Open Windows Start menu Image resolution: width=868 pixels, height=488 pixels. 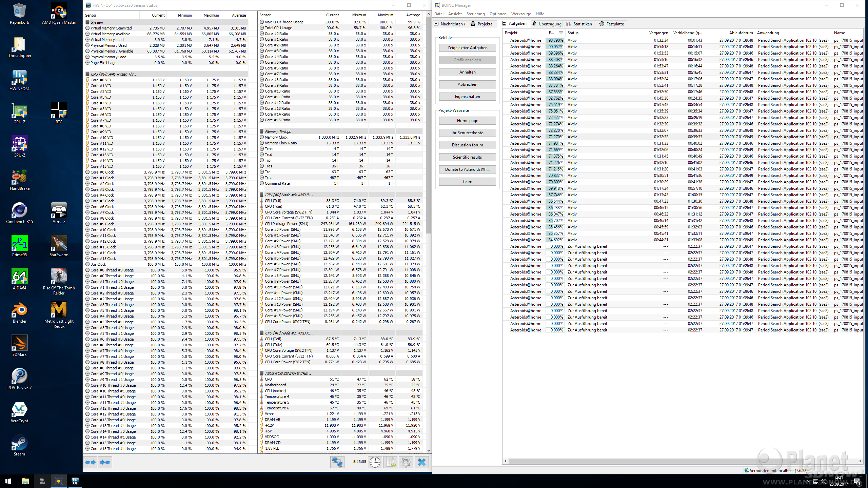[x=8, y=481]
